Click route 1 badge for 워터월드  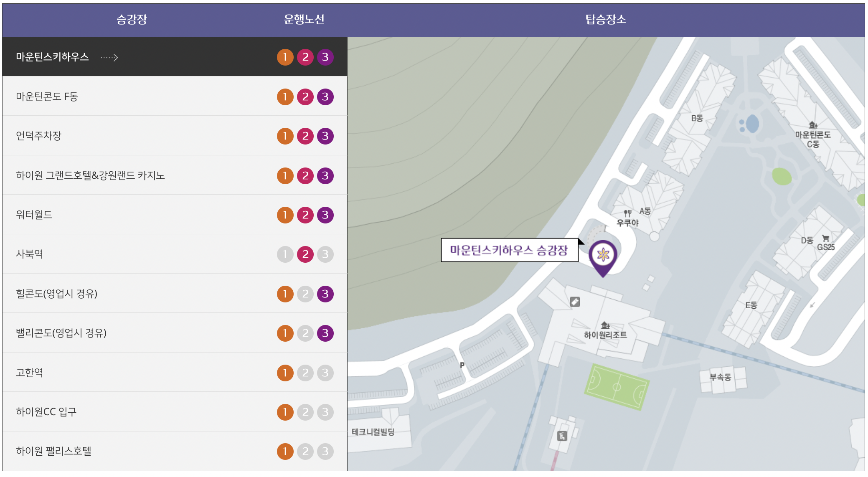(285, 215)
